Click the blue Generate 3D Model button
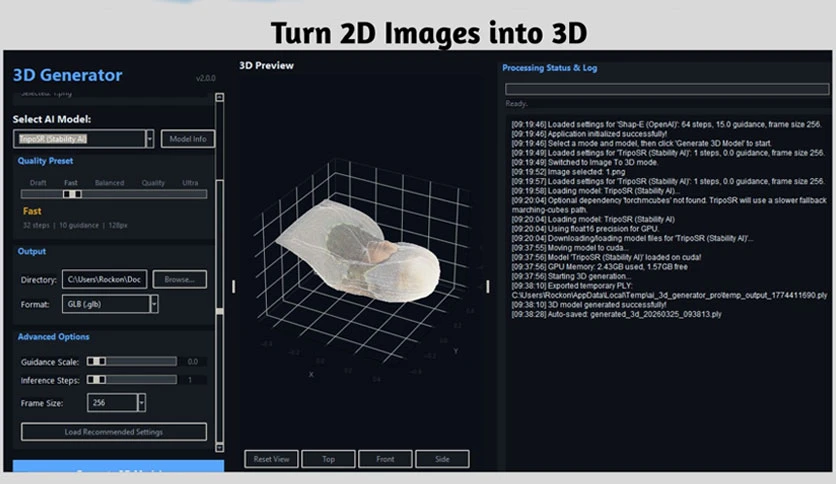836x484 pixels. click(118, 466)
